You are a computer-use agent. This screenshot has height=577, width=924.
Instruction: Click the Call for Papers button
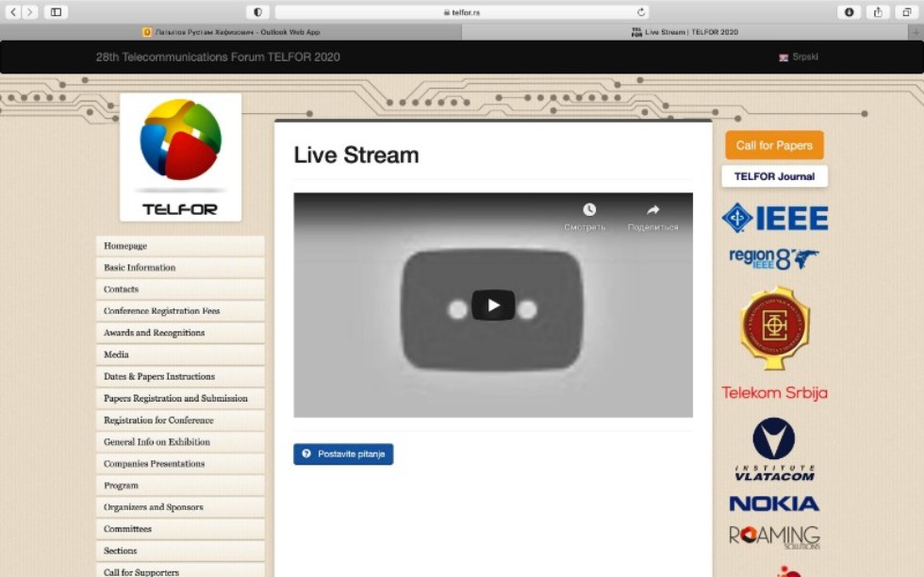click(x=774, y=145)
